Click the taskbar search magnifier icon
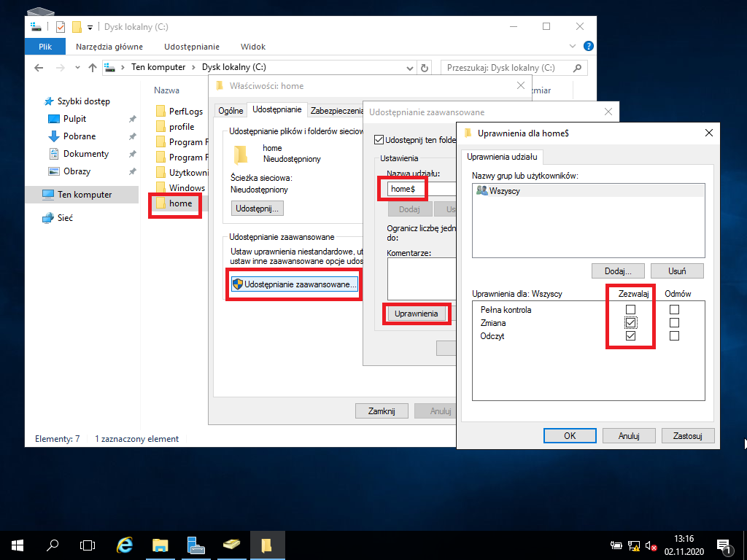The width and height of the screenshot is (747, 560). click(x=53, y=545)
